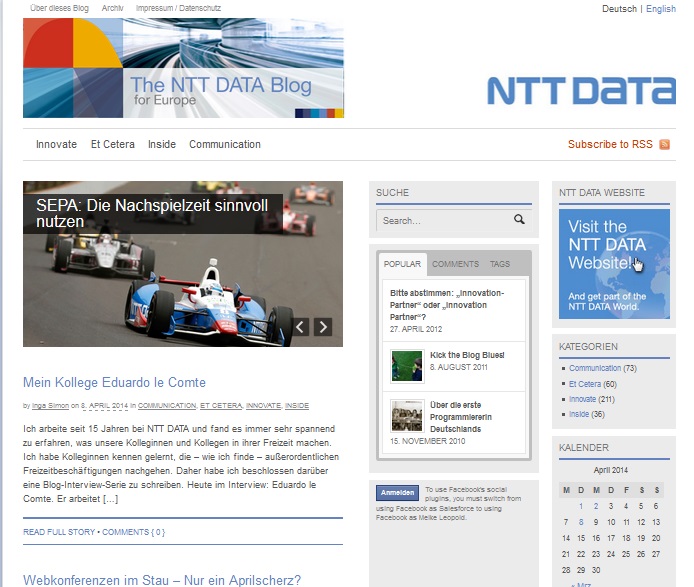Image resolution: width=694 pixels, height=587 pixels.
Task: Switch to the Comments tab
Action: [x=455, y=265]
